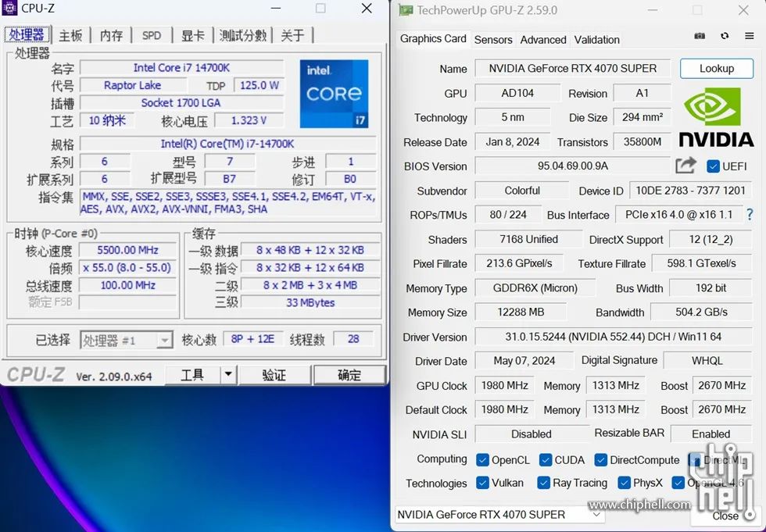Switch to the 測試分數 tab in CPU-Z

coord(243,35)
